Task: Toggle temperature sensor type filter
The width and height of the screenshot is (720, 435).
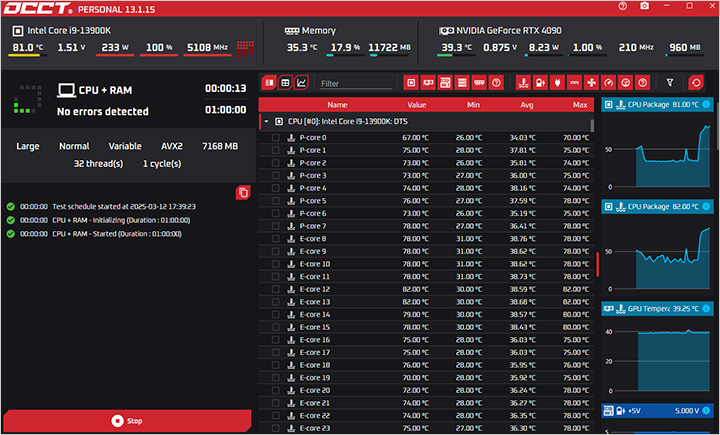Action: pos(523,83)
